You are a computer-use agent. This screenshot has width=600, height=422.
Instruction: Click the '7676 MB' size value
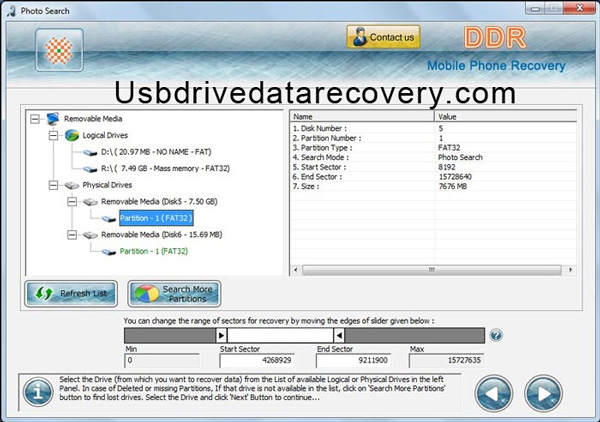[453, 186]
